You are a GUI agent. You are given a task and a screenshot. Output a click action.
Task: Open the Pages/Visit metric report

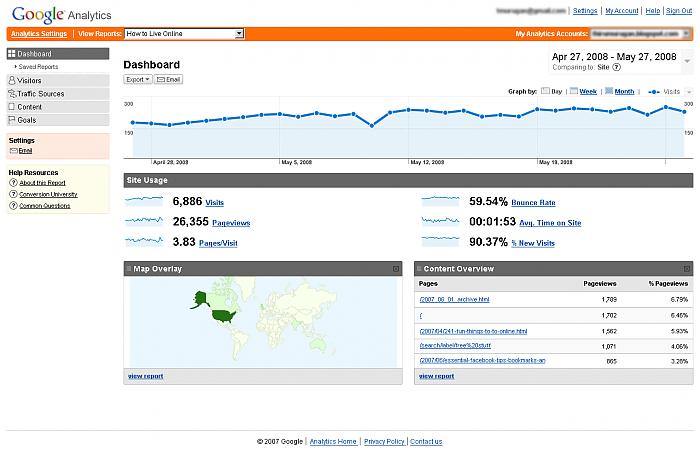tap(218, 243)
